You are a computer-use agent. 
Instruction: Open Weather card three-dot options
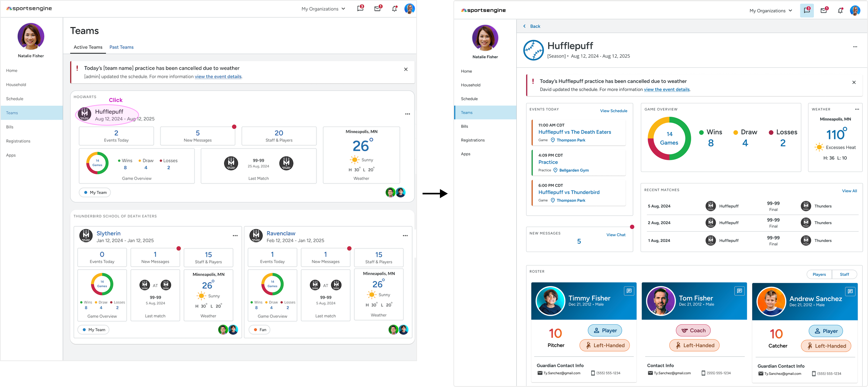(857, 109)
